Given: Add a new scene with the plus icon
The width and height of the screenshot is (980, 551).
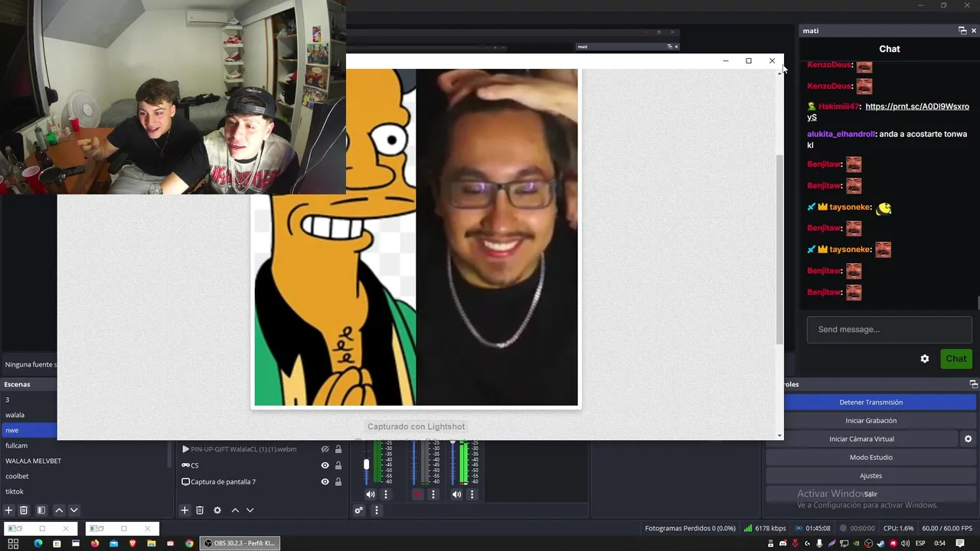Looking at the screenshot, I should click(8, 510).
